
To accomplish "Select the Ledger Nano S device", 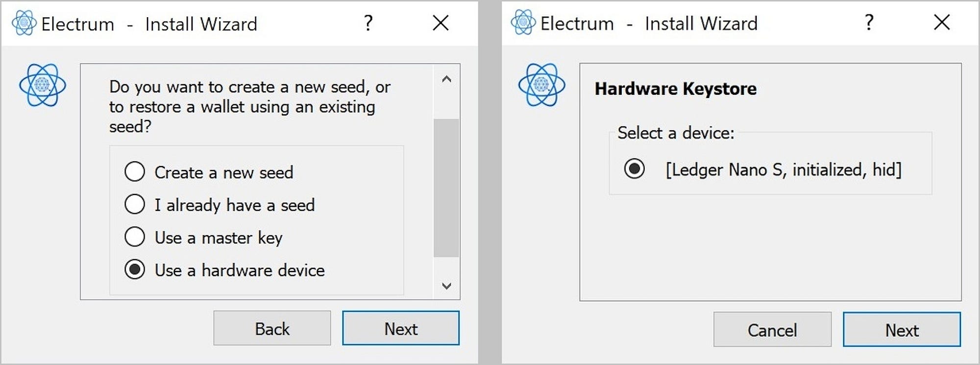I will pos(763,169).
